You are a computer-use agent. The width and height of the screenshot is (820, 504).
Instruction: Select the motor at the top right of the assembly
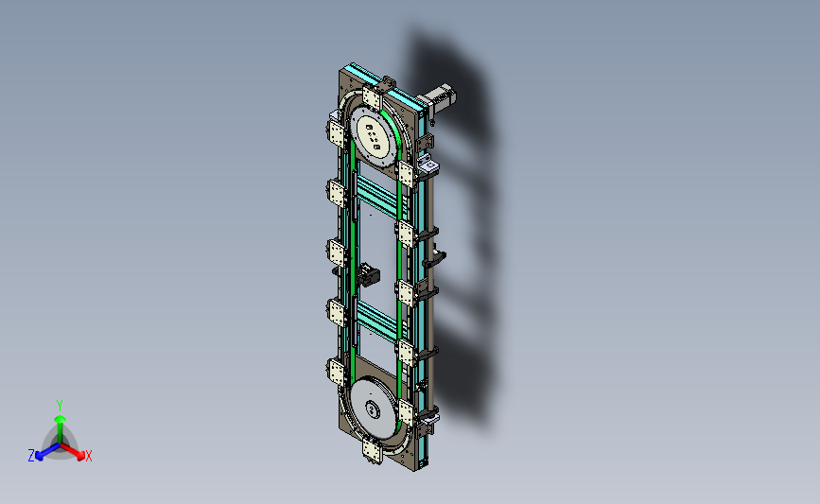[x=438, y=97]
